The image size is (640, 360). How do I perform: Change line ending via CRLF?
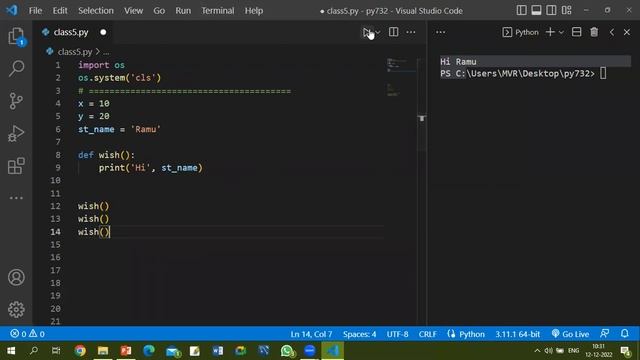coord(427,334)
